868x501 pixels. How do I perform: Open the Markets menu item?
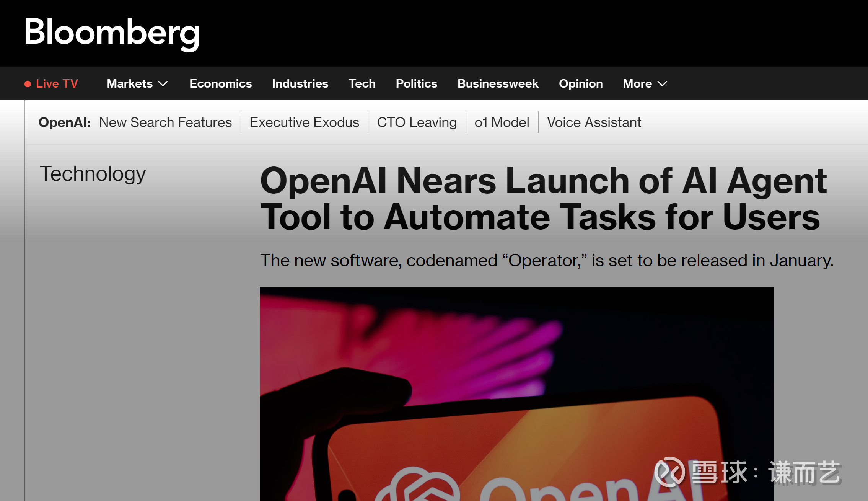(x=130, y=84)
